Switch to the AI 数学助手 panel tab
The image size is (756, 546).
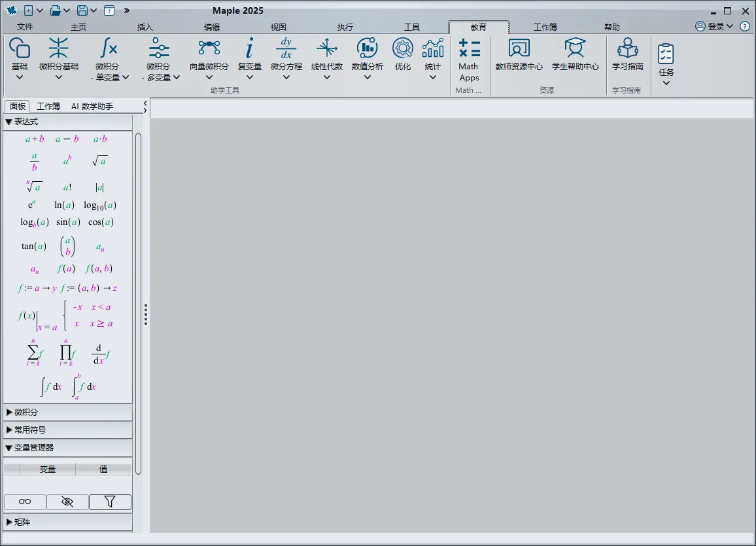[92, 106]
